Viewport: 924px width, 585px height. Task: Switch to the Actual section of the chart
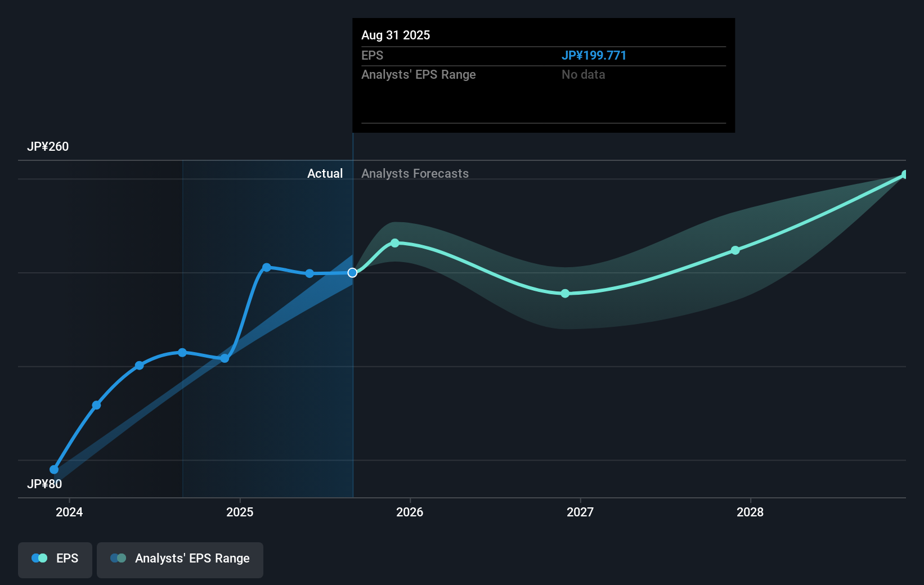[x=325, y=173]
